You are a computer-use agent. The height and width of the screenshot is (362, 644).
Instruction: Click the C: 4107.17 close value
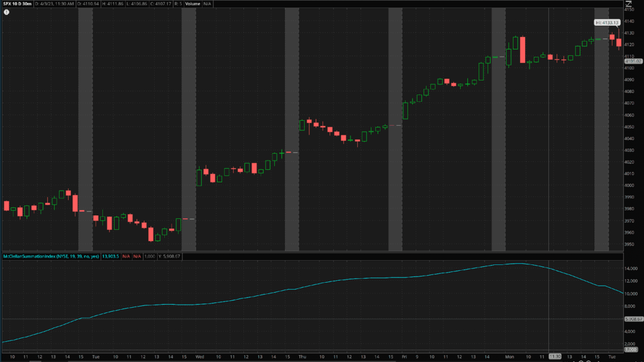(160, 4)
